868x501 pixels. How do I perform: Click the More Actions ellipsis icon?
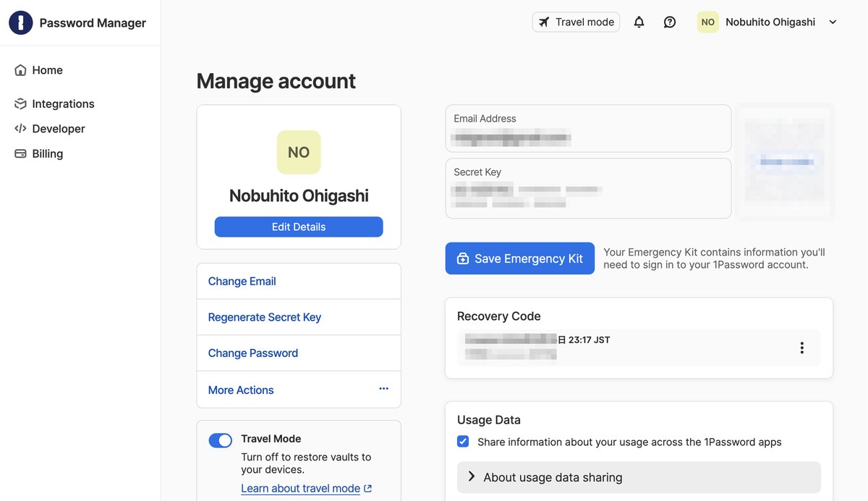[x=383, y=389]
